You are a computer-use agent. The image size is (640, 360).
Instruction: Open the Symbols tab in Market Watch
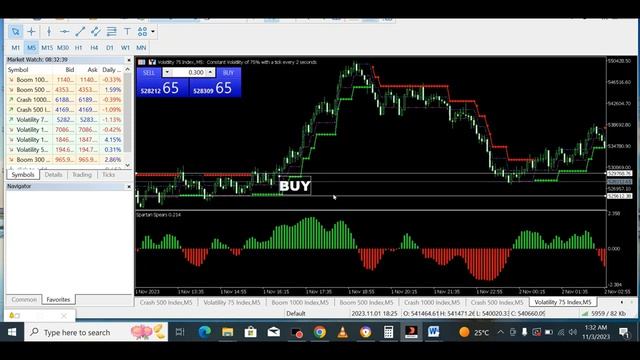tap(23, 175)
